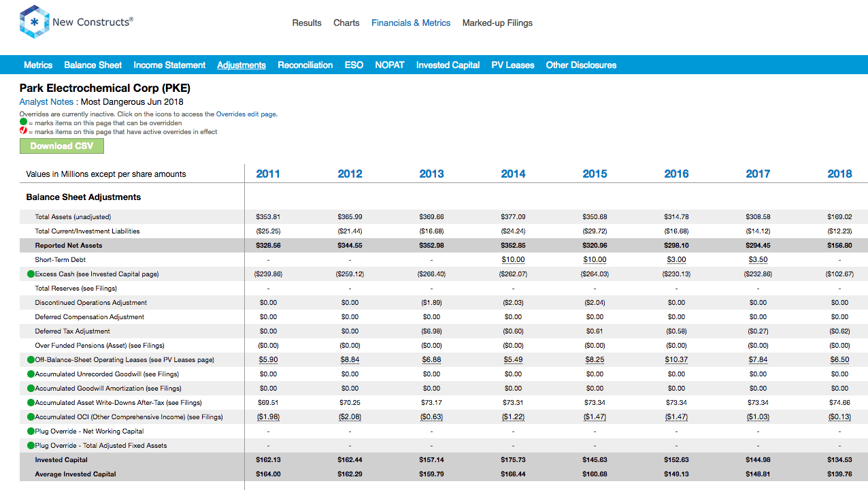Click green dot beside Accumulated Goodwill Amortization
Screen dimensions: 868x490
tap(31, 388)
